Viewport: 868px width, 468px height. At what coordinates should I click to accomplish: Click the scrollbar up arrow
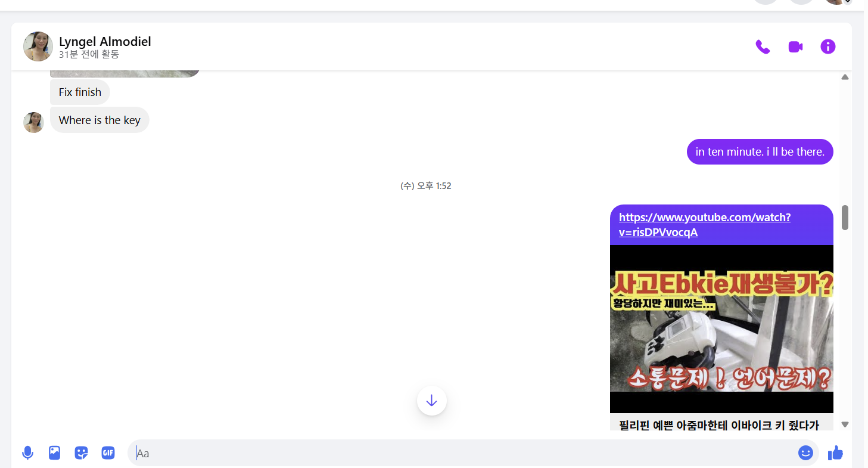[x=845, y=77]
